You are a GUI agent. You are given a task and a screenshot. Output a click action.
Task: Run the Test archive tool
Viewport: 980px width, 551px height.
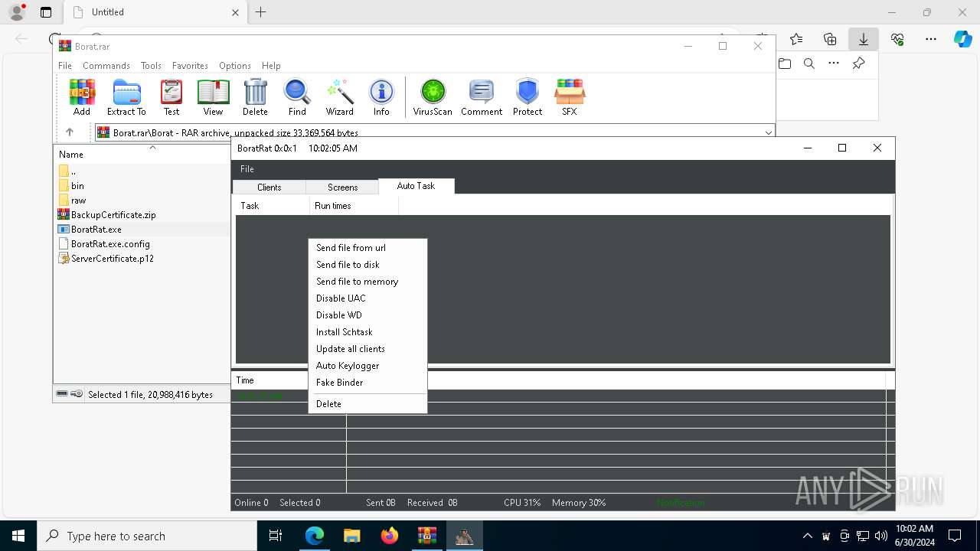point(171,97)
